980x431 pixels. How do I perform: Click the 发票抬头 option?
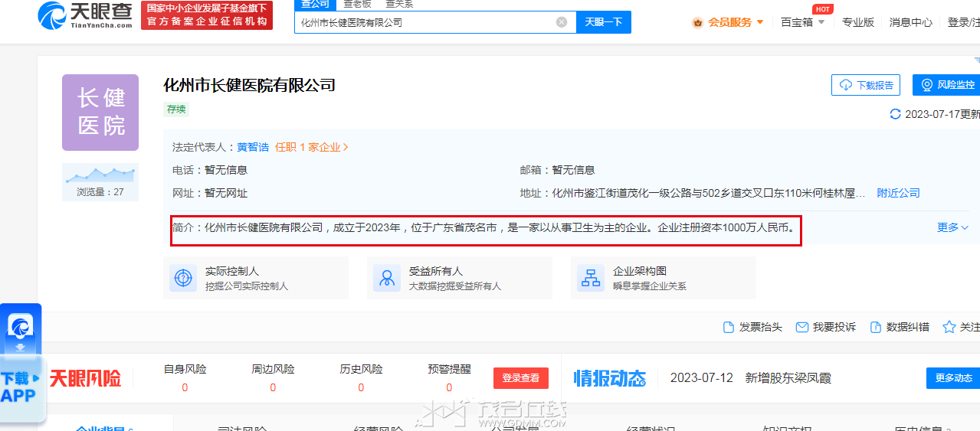[753, 327]
